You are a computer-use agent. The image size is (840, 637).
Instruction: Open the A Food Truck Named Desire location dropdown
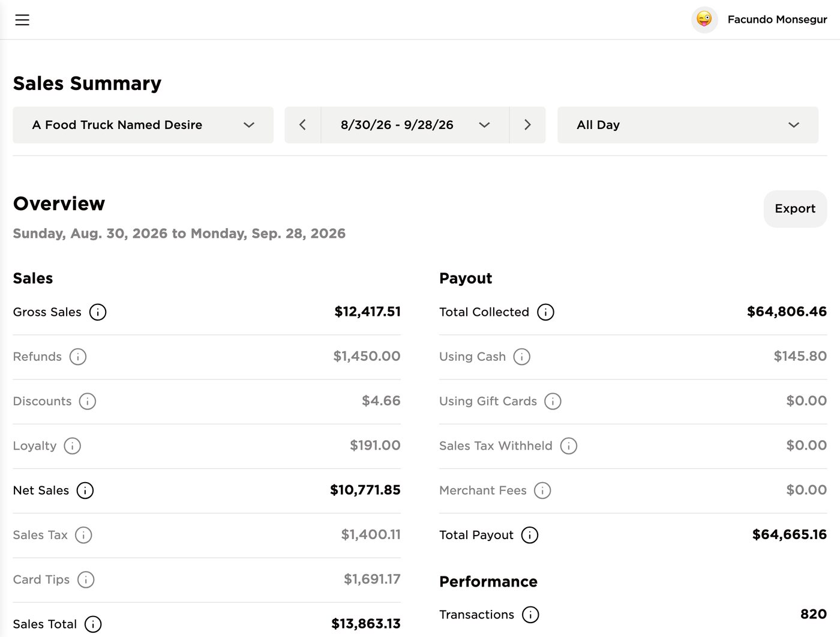pyautogui.click(x=143, y=125)
